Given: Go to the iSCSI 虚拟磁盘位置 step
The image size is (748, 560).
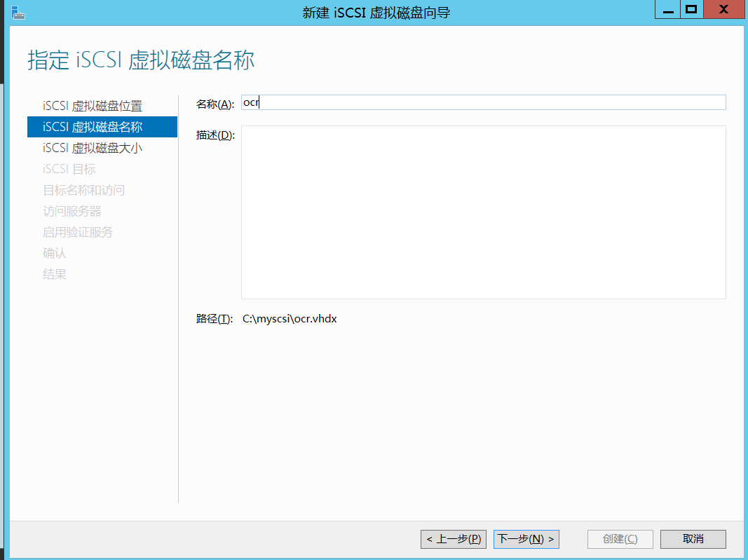Looking at the screenshot, I should click(x=93, y=106).
